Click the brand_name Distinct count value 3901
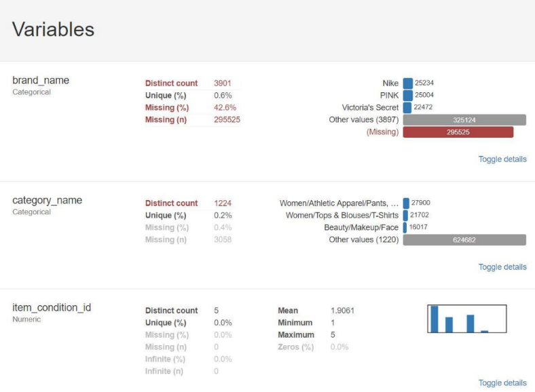The width and height of the screenshot is (535, 392). (x=223, y=83)
